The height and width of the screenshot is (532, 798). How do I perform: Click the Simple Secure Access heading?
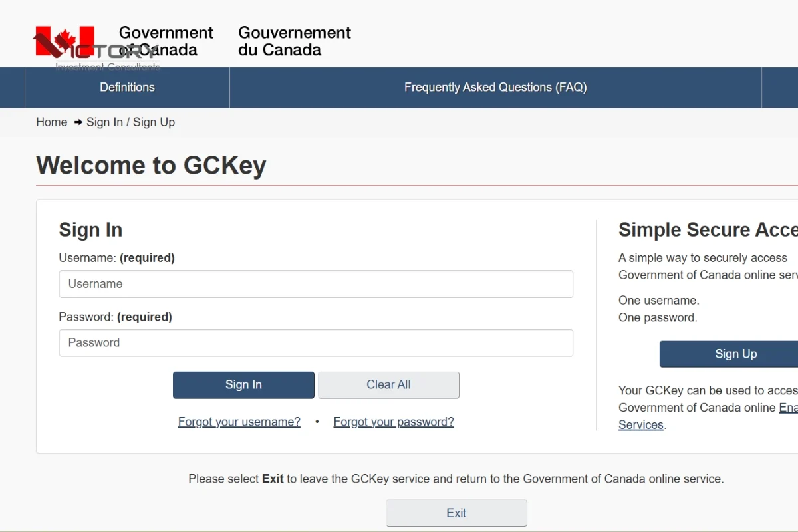point(708,230)
